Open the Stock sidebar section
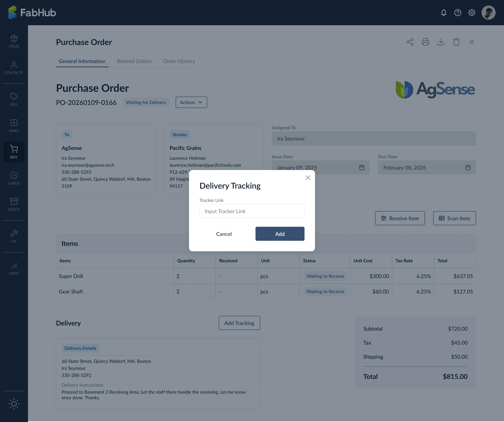Screen dimensions: 504x422 (14, 204)
